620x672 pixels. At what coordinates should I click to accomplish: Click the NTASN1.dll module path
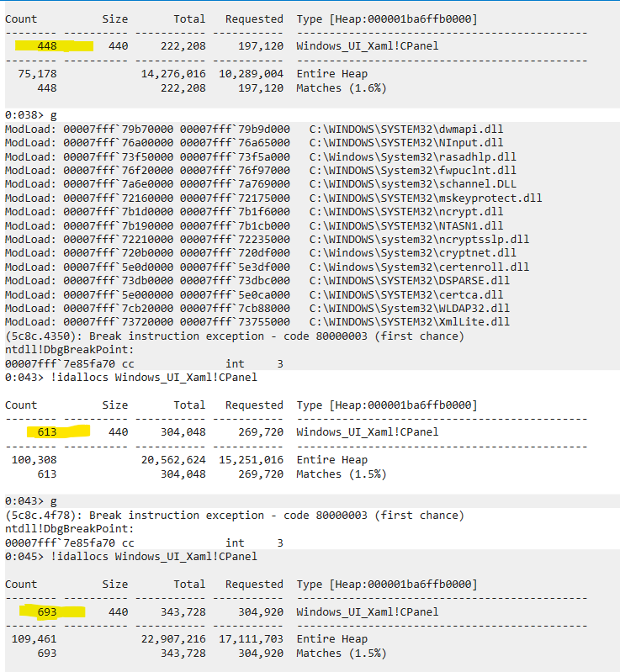tap(406, 226)
